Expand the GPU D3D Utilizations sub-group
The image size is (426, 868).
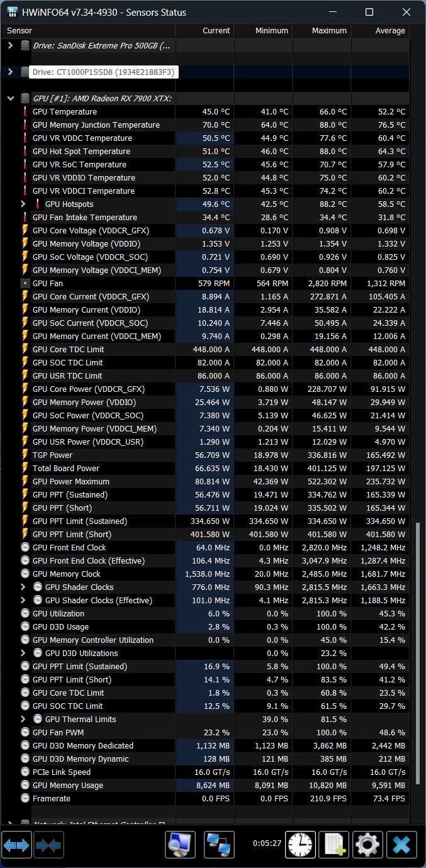pyautogui.click(x=23, y=653)
